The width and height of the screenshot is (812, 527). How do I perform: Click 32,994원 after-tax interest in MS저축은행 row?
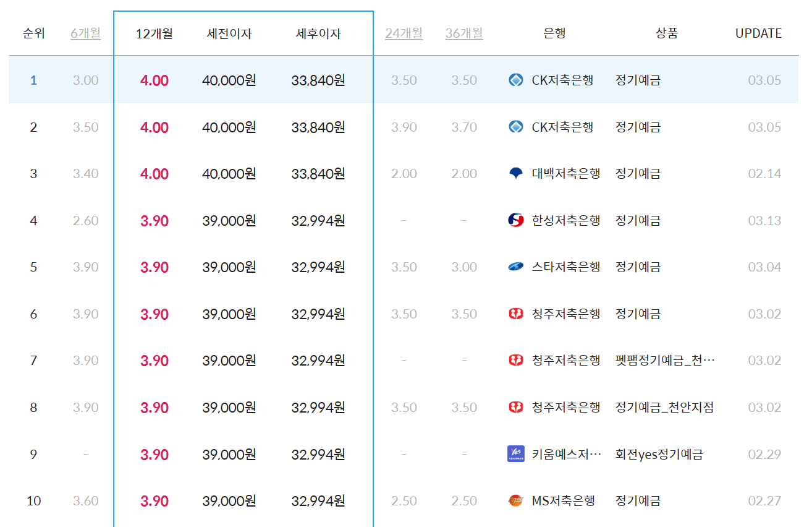(x=318, y=501)
